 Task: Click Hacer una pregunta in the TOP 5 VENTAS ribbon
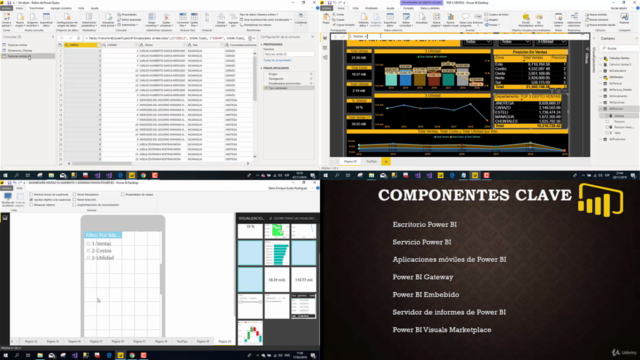[x=465, y=20]
